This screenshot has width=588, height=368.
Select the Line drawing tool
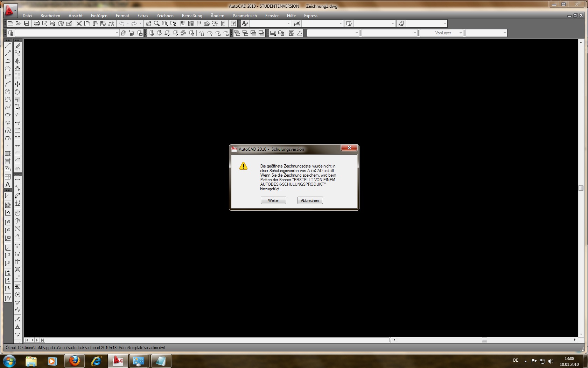tap(8, 46)
